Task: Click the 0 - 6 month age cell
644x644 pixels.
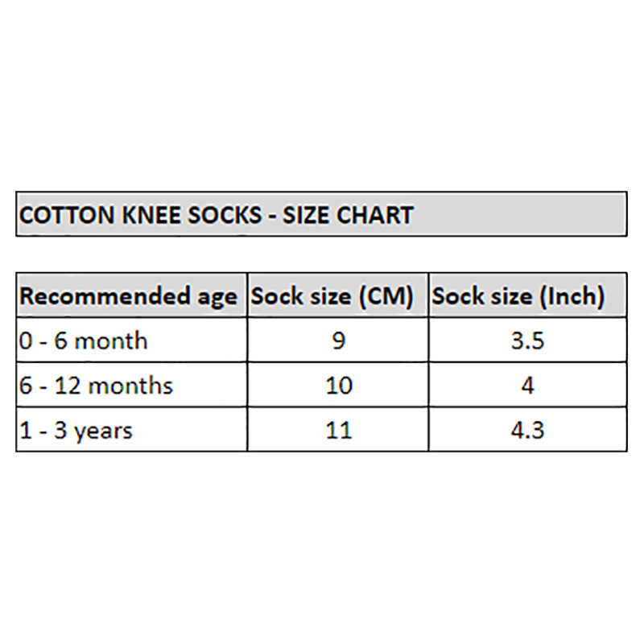Action: coord(132,340)
